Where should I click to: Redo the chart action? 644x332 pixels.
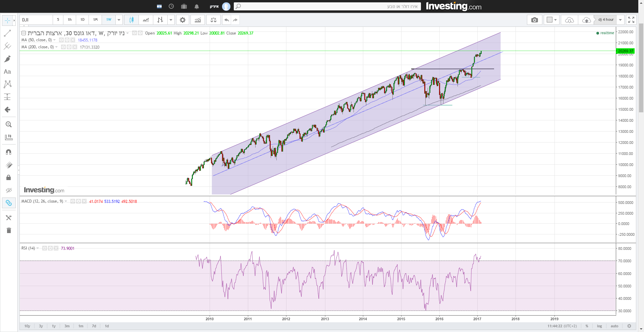[x=235, y=20]
